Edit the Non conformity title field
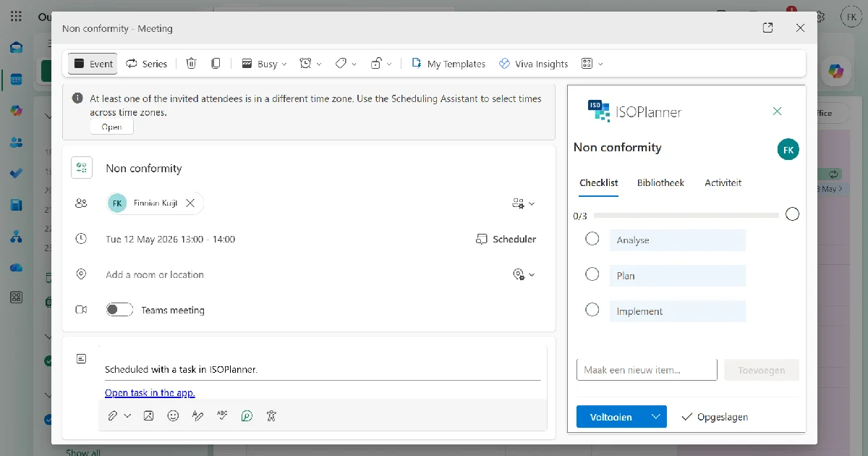The width and height of the screenshot is (868, 456). 144,168
